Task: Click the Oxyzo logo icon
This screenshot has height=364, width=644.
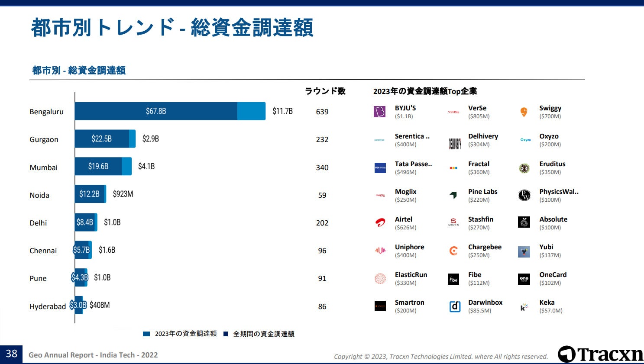Action: tap(525, 140)
